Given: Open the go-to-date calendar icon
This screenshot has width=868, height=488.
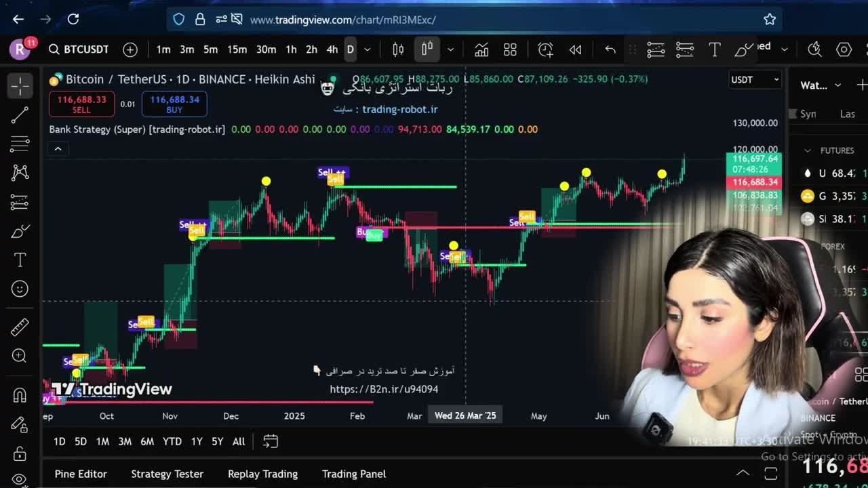Looking at the screenshot, I should click(271, 441).
